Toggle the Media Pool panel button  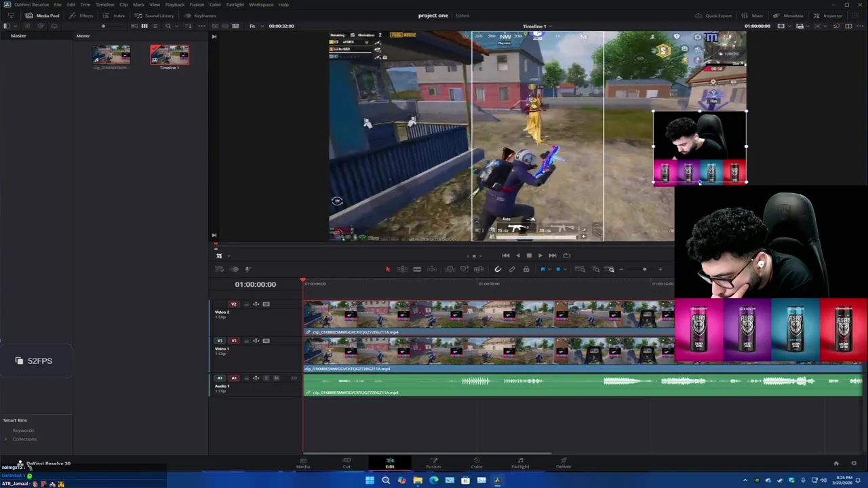tap(43, 16)
